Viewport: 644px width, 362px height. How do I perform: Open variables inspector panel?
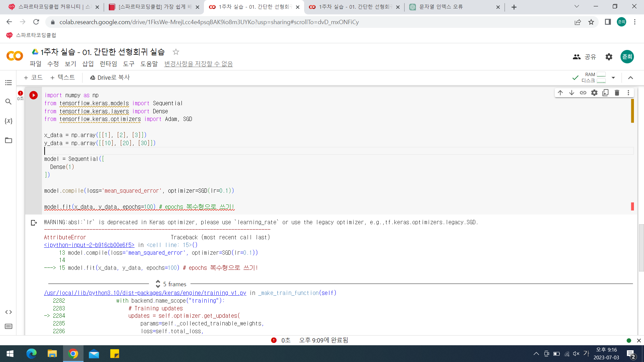click(x=8, y=121)
